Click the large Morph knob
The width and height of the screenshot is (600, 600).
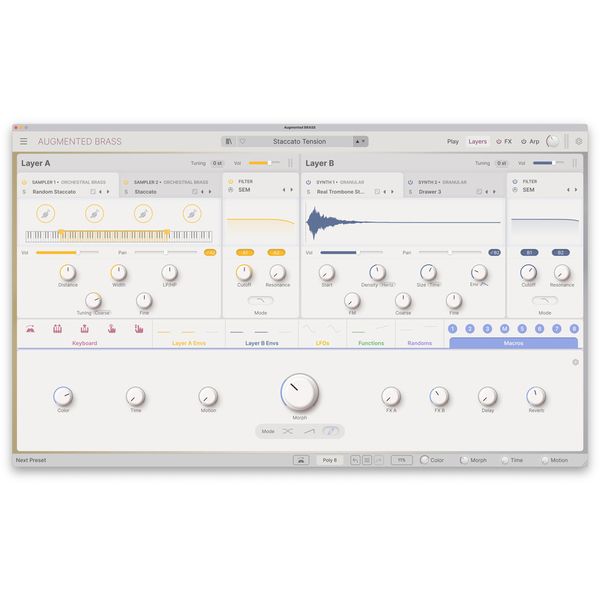[300, 392]
